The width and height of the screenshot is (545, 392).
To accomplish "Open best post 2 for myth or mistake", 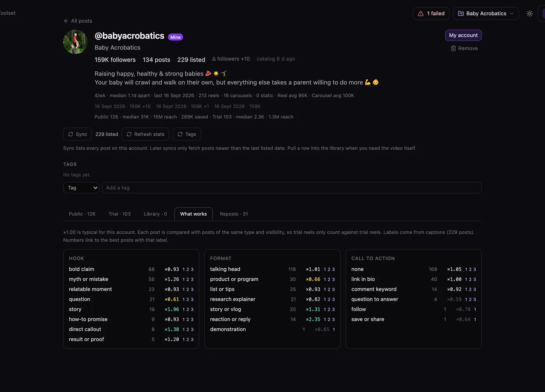I will (x=188, y=280).
